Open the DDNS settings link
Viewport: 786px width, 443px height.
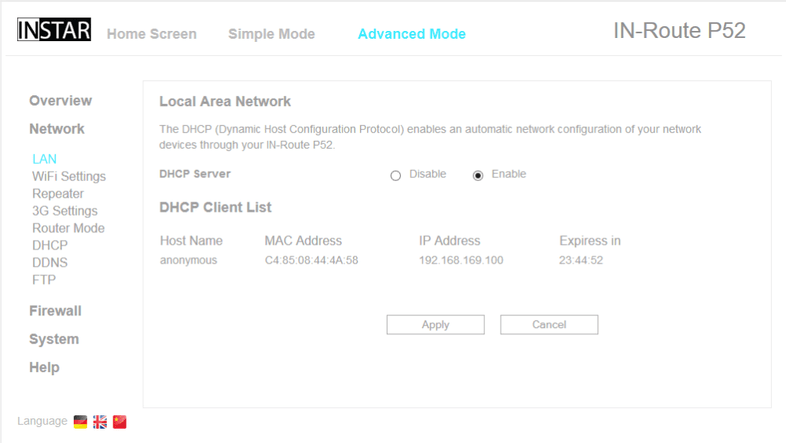pyautogui.click(x=50, y=263)
